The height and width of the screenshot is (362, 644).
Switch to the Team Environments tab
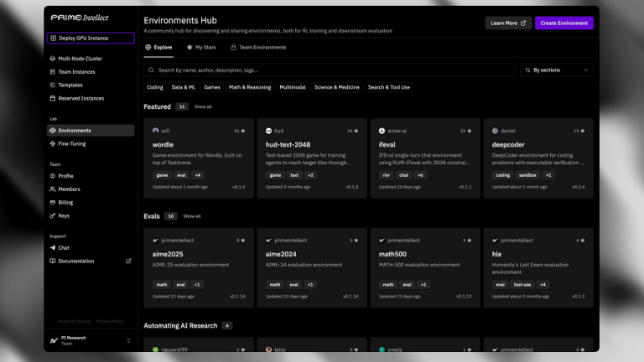click(258, 47)
